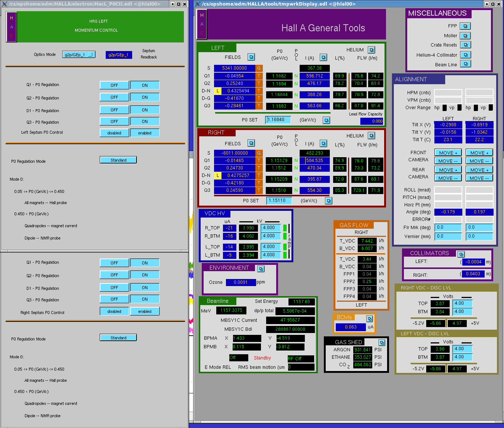The height and width of the screenshot is (428, 504).
Task: Open ENVIRONMENT related display icon
Action: (x=261, y=269)
